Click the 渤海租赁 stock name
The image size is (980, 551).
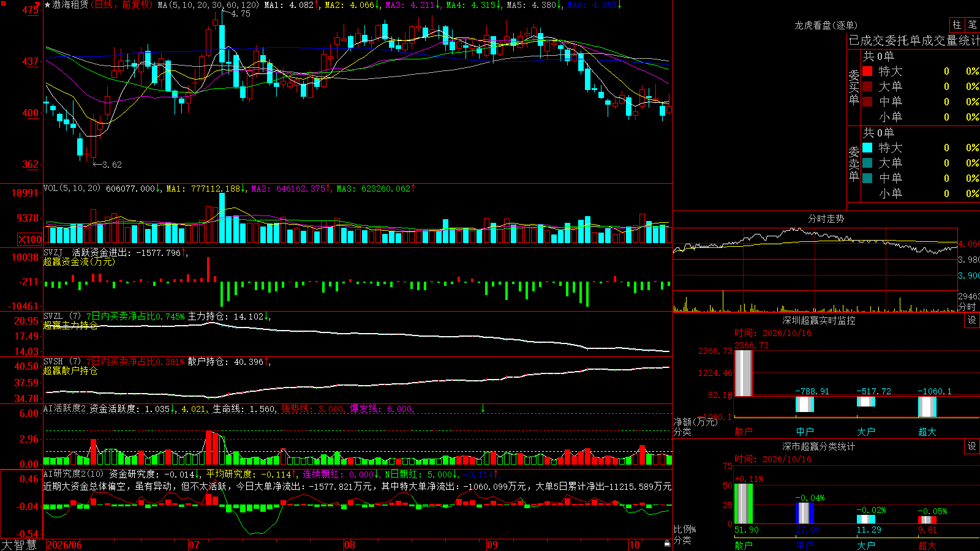tap(70, 5)
